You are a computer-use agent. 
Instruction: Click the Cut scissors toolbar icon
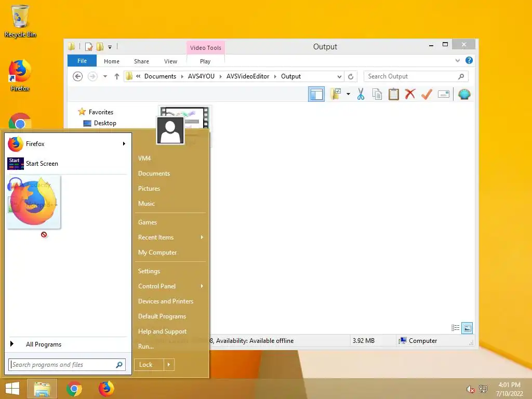[x=361, y=94]
